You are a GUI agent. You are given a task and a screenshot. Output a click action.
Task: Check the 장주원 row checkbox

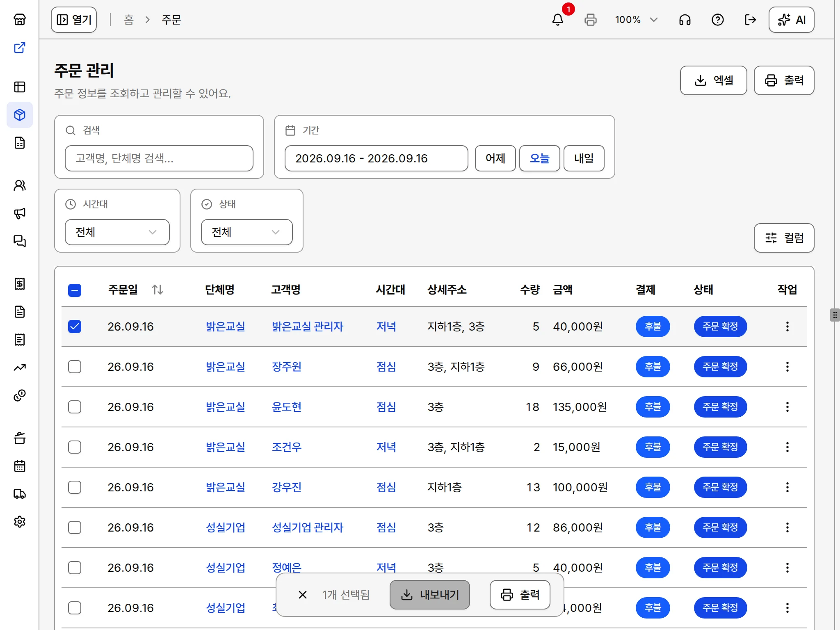(75, 367)
